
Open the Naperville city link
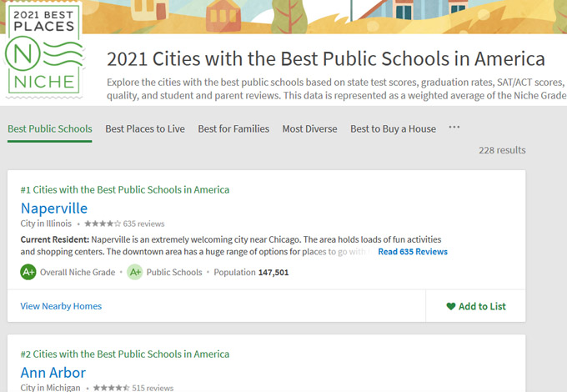(x=54, y=209)
